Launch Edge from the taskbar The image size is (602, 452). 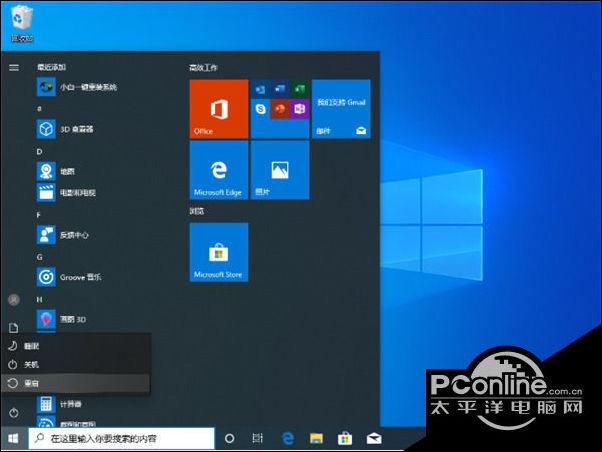coord(288,438)
